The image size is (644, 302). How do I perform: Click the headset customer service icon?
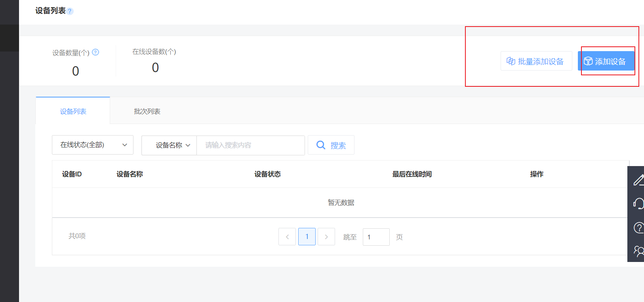point(638,204)
